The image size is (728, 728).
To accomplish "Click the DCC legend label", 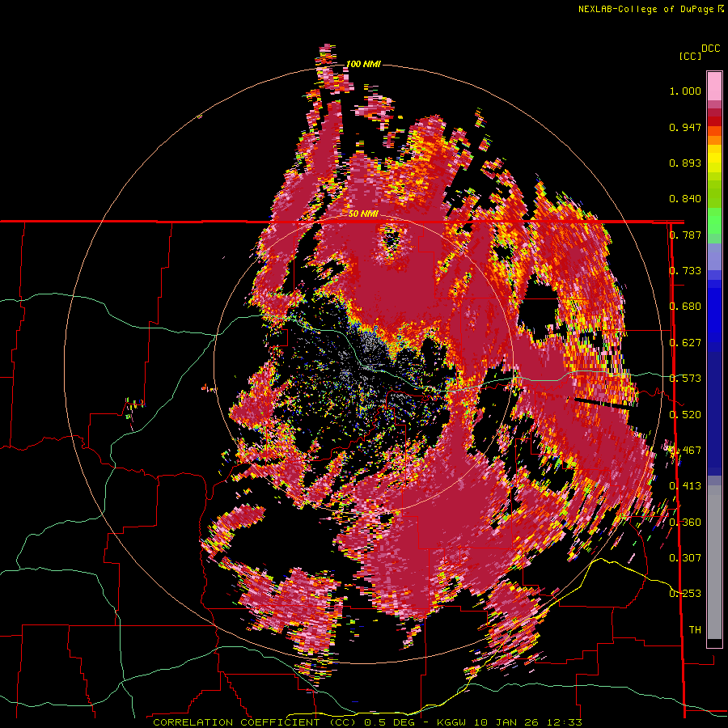I will click(711, 49).
